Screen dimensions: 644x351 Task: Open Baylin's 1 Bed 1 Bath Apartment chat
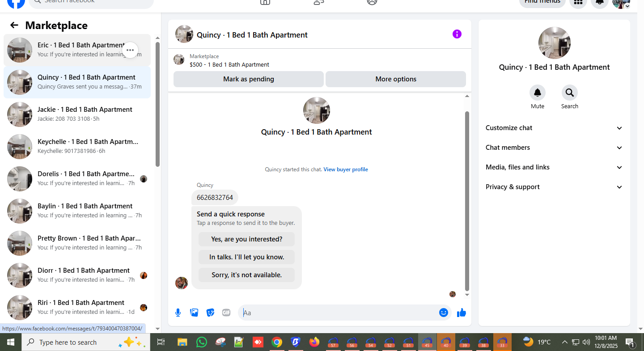coord(77,211)
